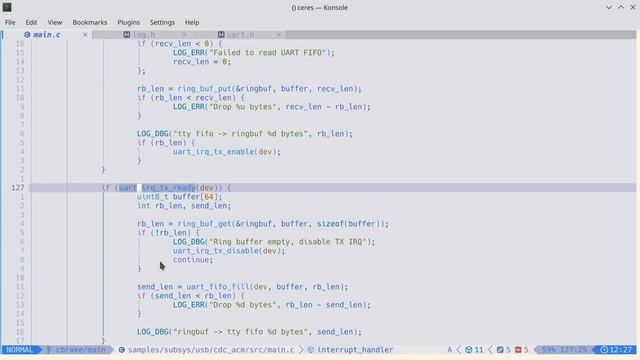640x360 pixels.
Task: Click the continue keyword
Action: (191, 260)
